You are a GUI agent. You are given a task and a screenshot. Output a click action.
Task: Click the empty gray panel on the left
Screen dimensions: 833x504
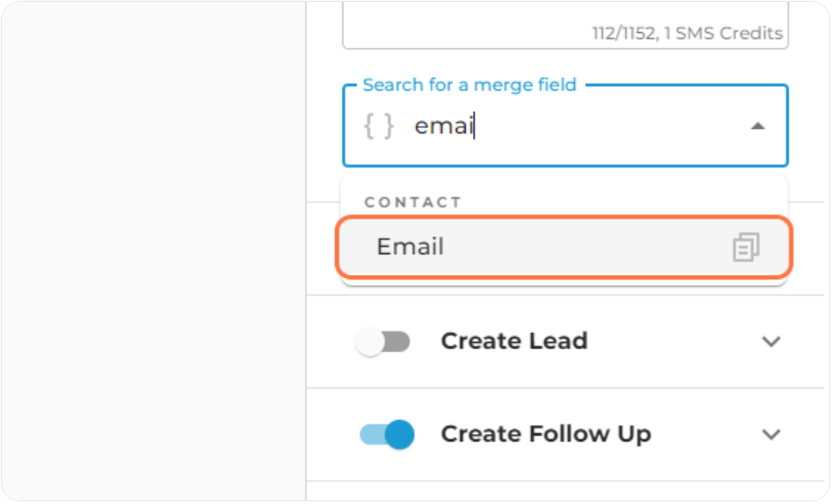[153, 252]
